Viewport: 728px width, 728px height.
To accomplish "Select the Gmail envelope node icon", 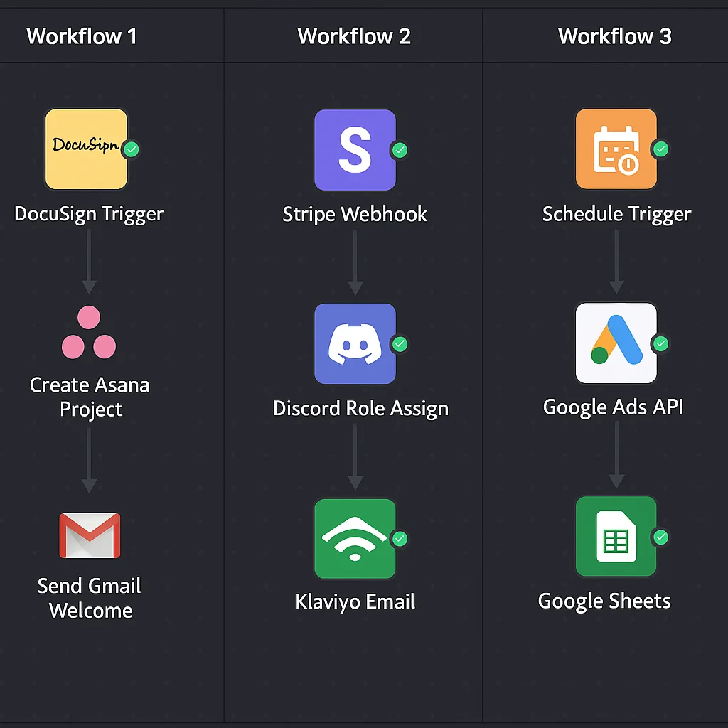I will coord(90,535).
